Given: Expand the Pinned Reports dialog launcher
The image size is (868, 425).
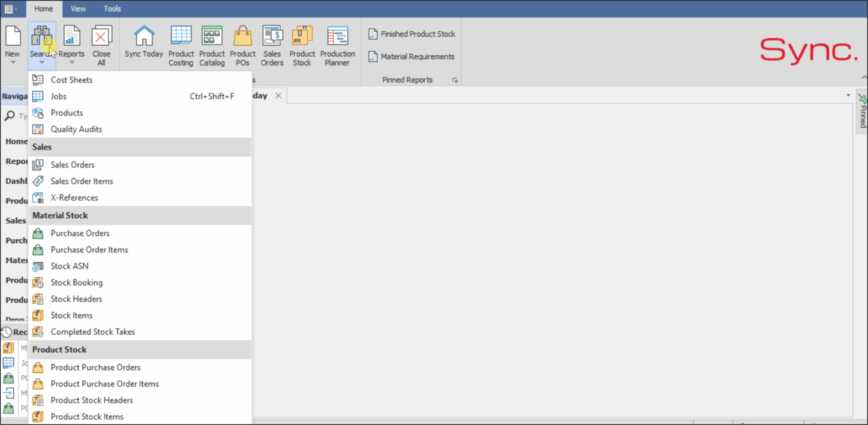Looking at the screenshot, I should point(455,80).
